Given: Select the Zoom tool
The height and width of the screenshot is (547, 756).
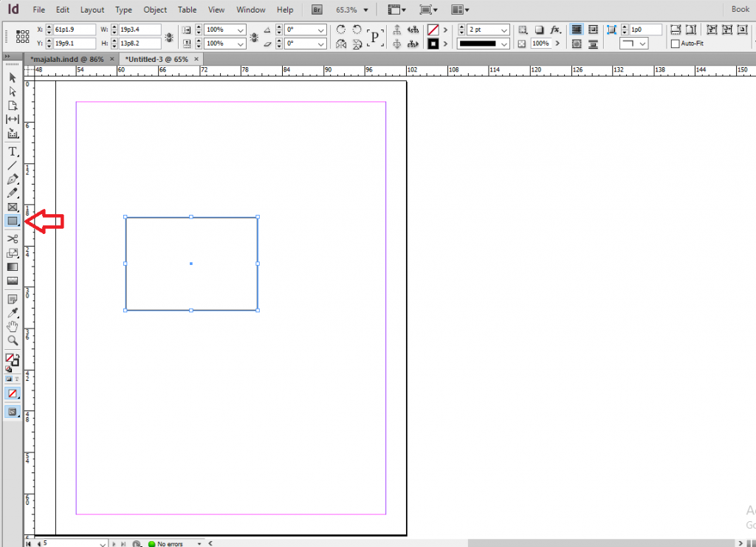Looking at the screenshot, I should point(13,341).
